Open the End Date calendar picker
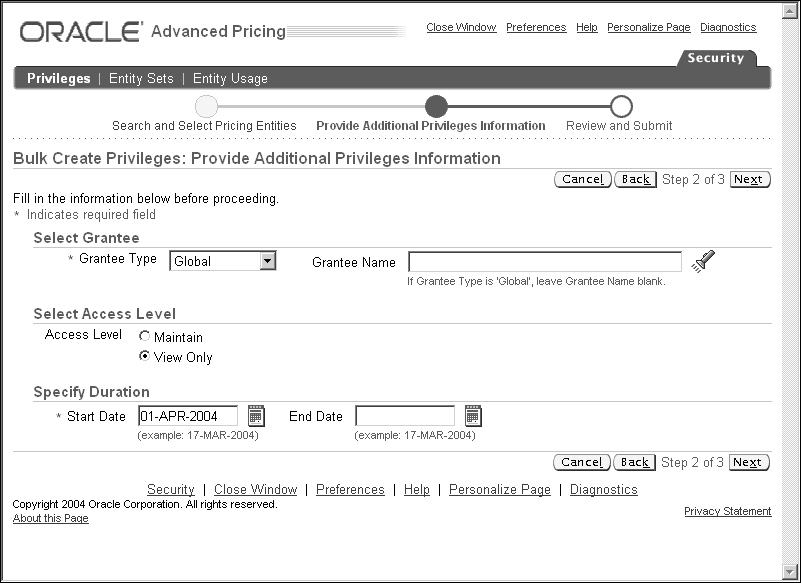The width and height of the screenshot is (801, 583). click(473, 416)
